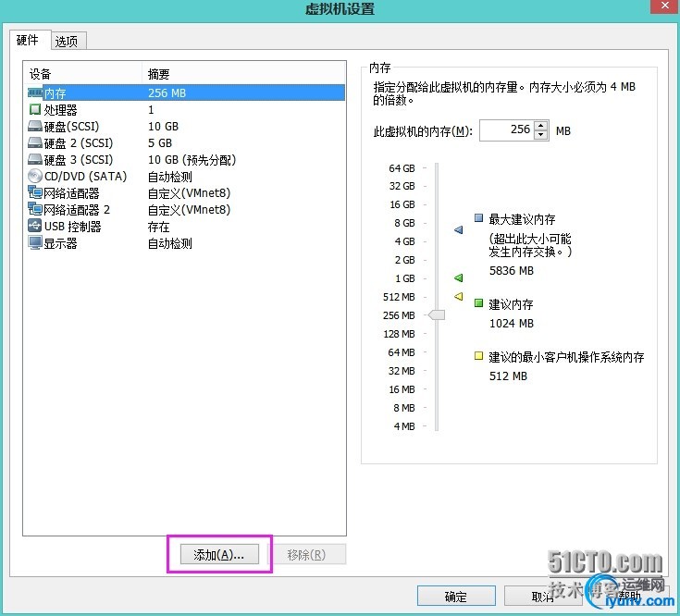
Task: Click the 设备 column header
Action: [x=83, y=73]
